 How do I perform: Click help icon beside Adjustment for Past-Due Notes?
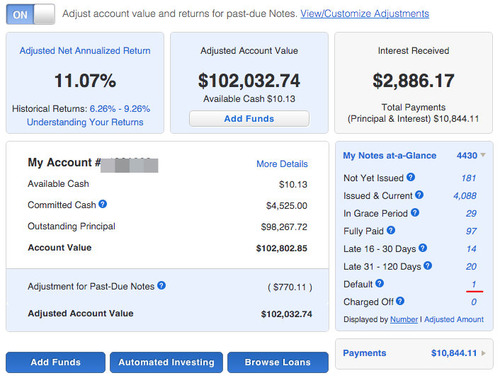(162, 285)
